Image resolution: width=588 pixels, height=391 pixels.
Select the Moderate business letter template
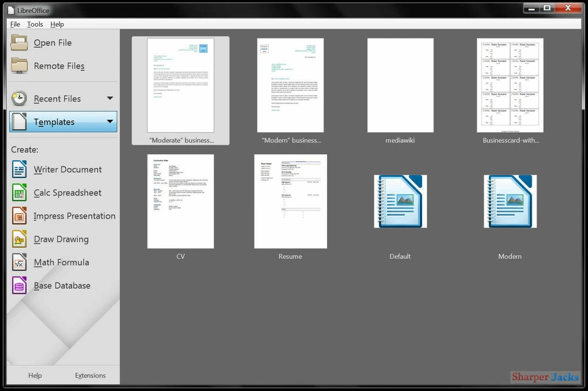pyautogui.click(x=180, y=86)
